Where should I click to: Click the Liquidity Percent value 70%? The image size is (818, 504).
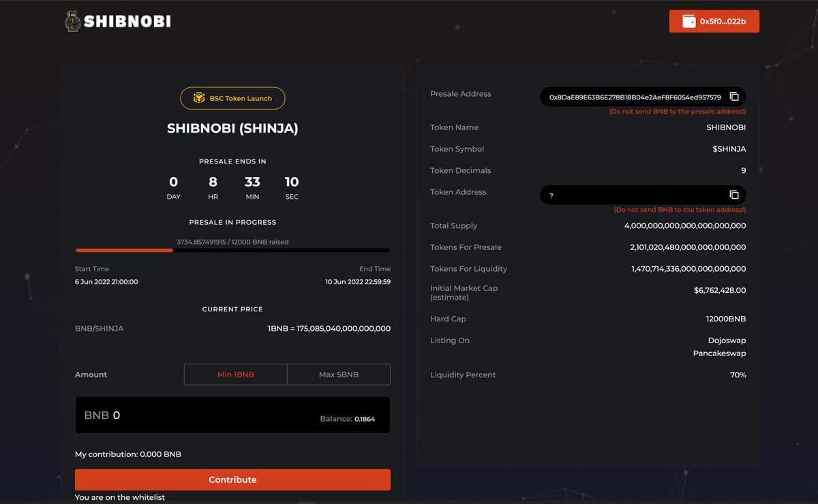738,375
